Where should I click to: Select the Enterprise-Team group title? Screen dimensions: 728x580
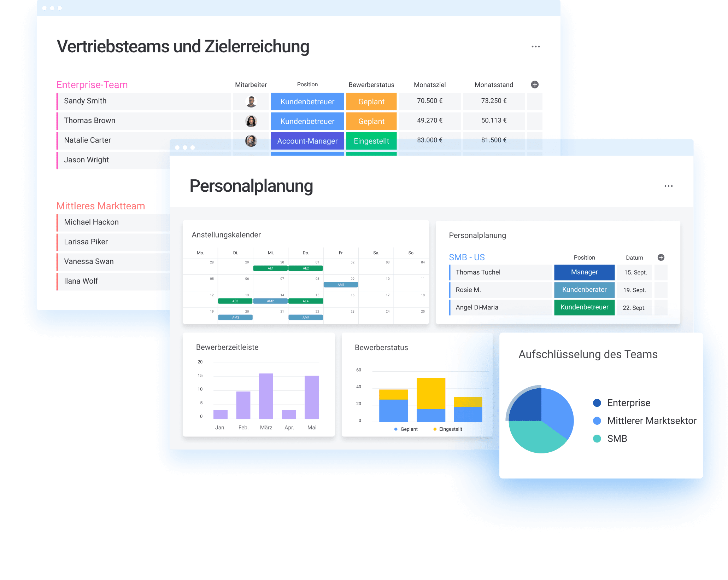(92, 85)
